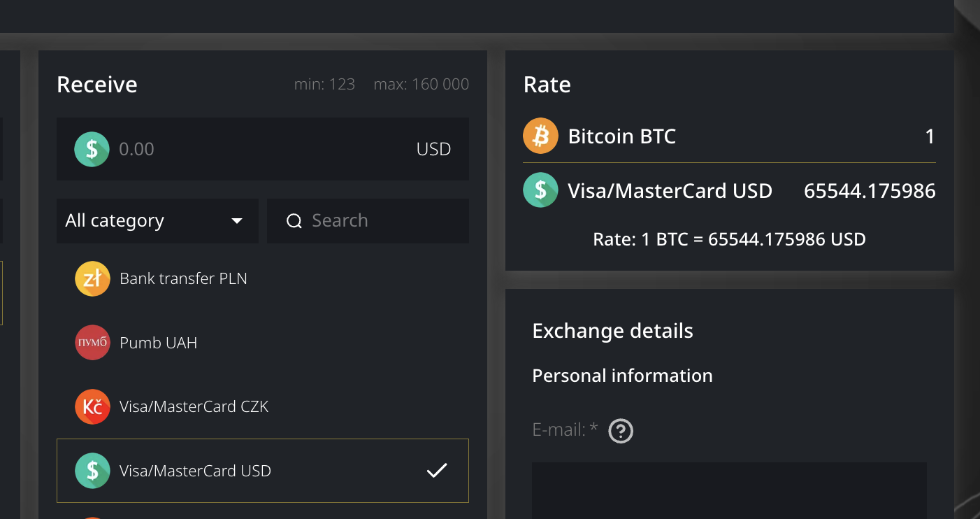Click the Bitcoin BTC rate row

click(x=729, y=136)
